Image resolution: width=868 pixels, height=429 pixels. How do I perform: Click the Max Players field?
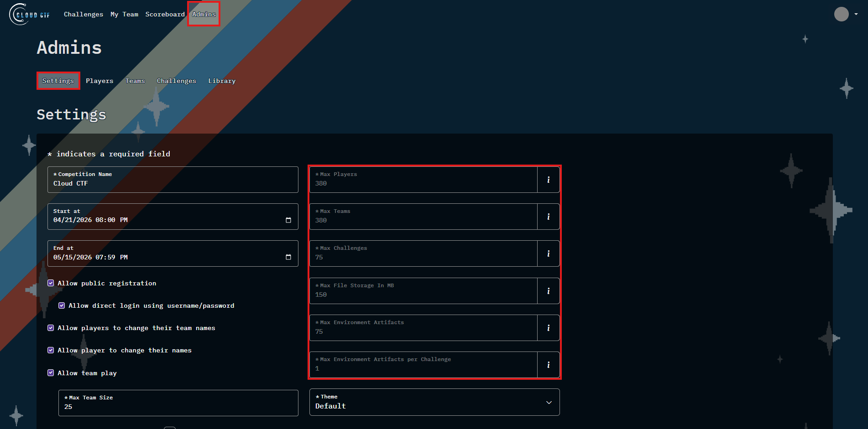[x=424, y=180]
